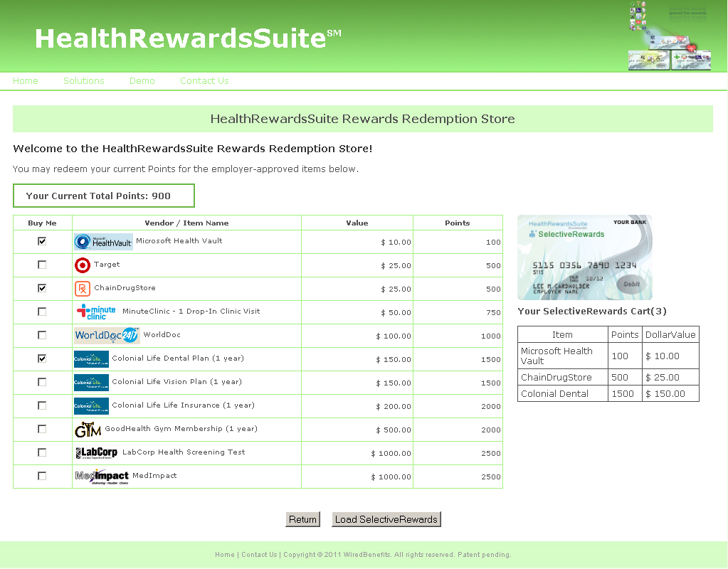This screenshot has width=728, height=569.
Task: Click the Value column header
Action: pos(357,223)
